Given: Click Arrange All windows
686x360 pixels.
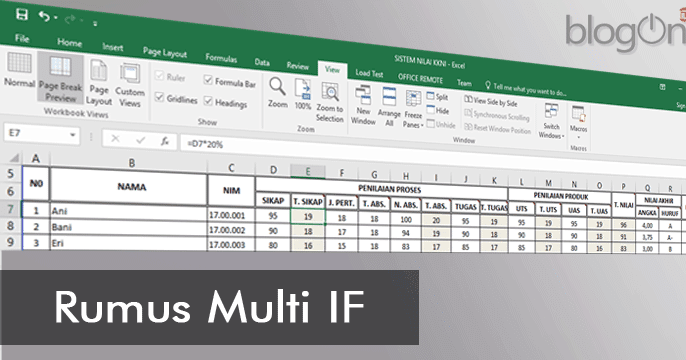Looking at the screenshot, I should (x=389, y=107).
